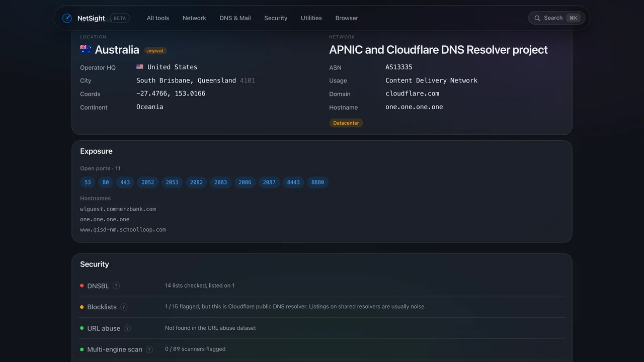Click '14 lists checked, listed on 1'
Screen dimensions: 644x362
[200, 286]
